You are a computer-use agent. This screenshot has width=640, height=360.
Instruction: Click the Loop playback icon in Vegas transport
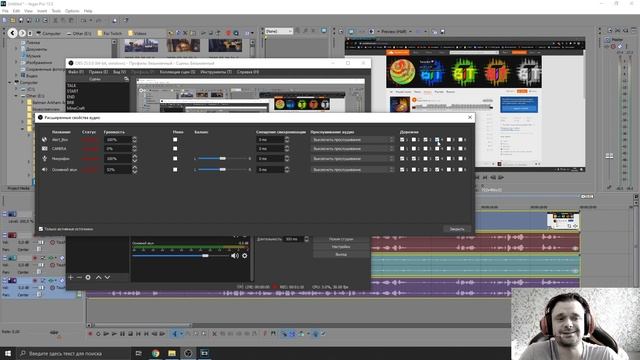pos(98,334)
